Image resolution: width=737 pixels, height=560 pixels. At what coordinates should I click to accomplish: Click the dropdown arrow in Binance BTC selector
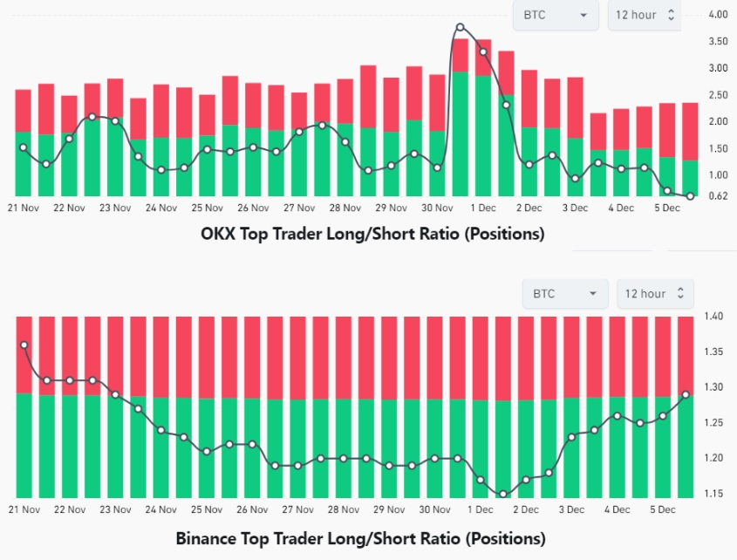[x=593, y=294]
